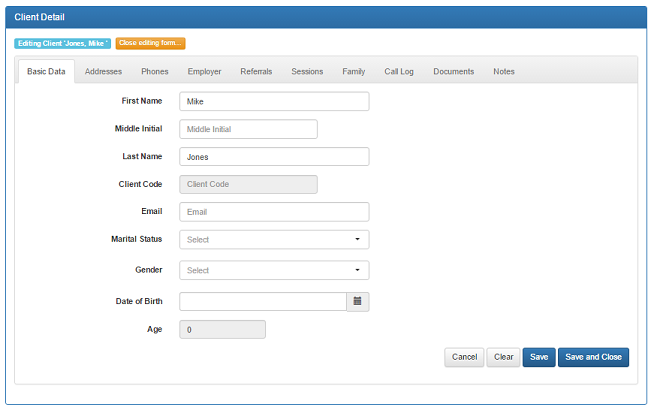Click the Middle Initial text box

(248, 129)
